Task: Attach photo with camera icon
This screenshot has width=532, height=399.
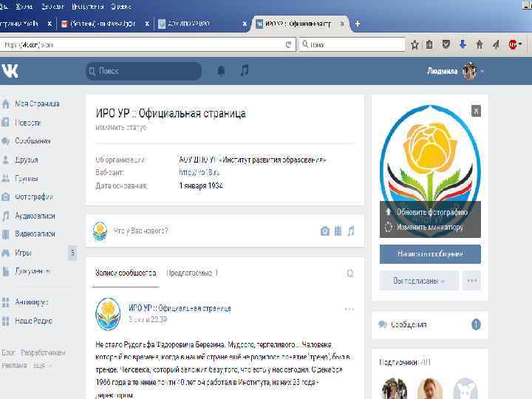Action: point(324,231)
